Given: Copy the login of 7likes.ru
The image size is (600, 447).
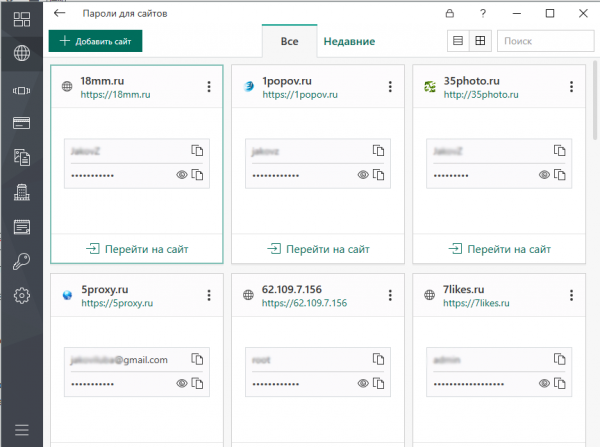Looking at the screenshot, I should pos(559,359).
